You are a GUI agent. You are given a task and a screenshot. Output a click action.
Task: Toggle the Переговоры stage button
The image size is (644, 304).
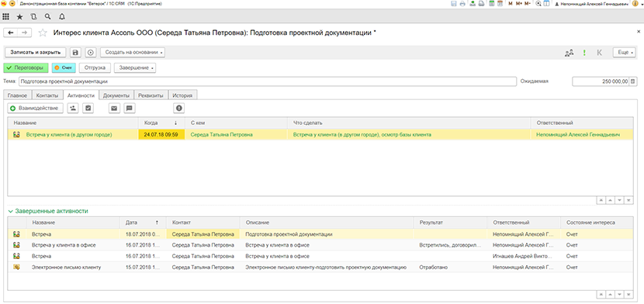click(26, 67)
